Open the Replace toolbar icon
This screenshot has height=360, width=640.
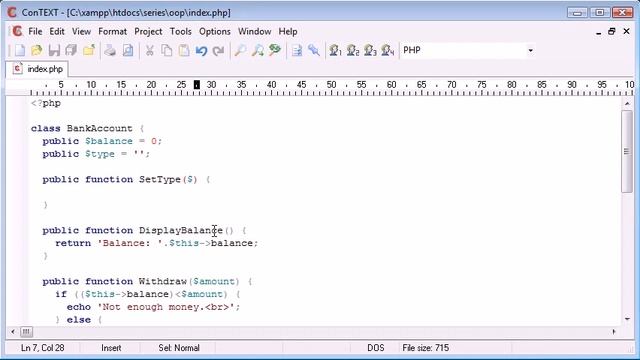(x=275, y=51)
